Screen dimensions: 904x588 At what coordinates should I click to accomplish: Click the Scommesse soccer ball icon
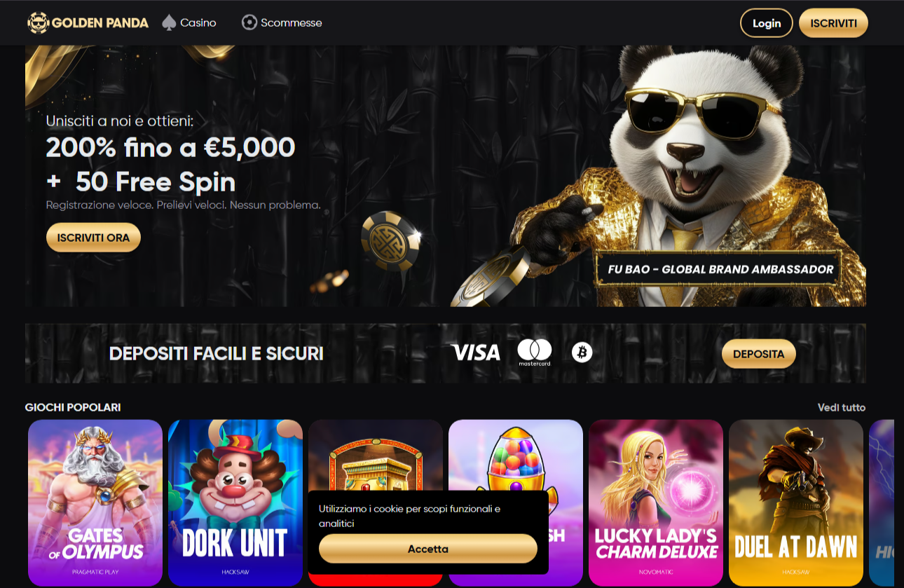pos(249,22)
